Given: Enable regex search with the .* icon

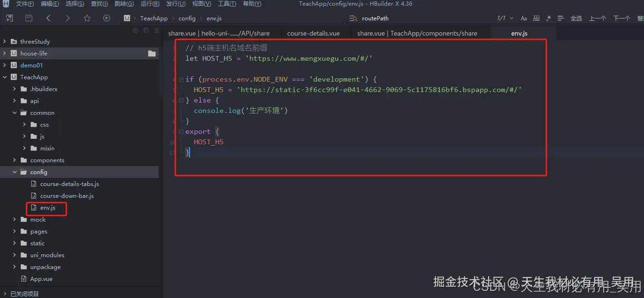Looking at the screenshot, I should [548, 18].
